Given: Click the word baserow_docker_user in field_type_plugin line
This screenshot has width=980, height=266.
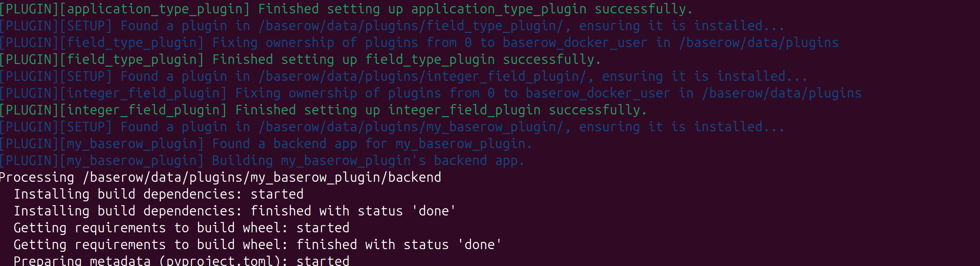Looking at the screenshot, I should tap(575, 43).
